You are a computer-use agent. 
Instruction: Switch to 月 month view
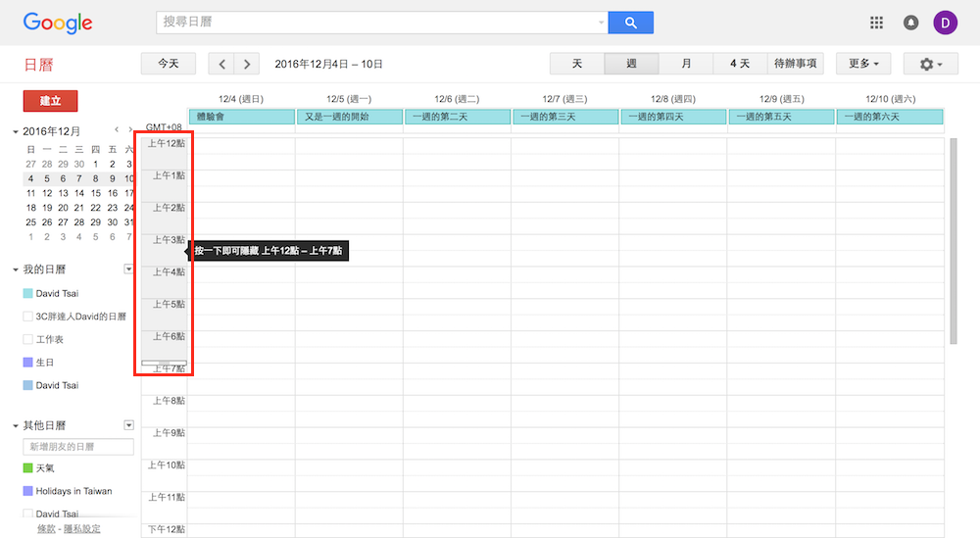(x=686, y=64)
